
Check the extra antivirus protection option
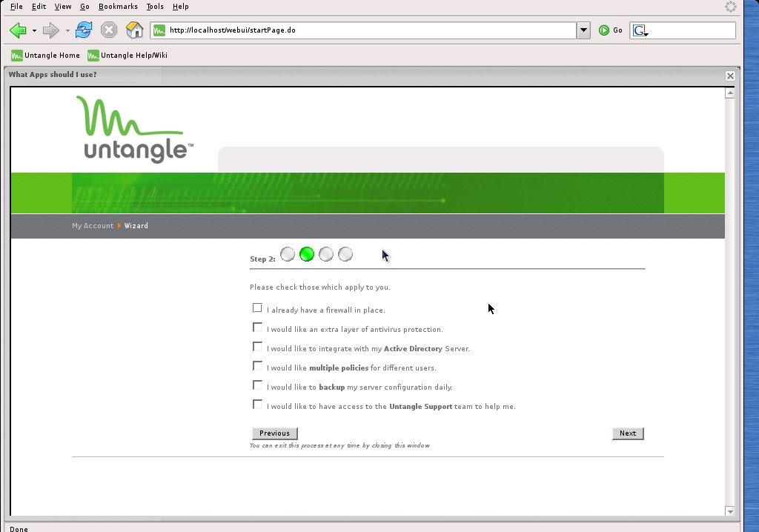[257, 327]
